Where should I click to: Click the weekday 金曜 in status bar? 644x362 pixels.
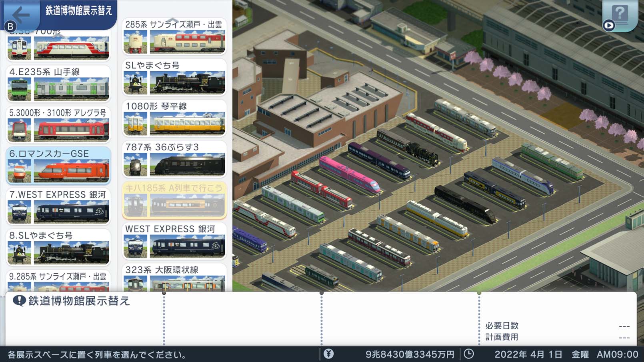point(580,354)
